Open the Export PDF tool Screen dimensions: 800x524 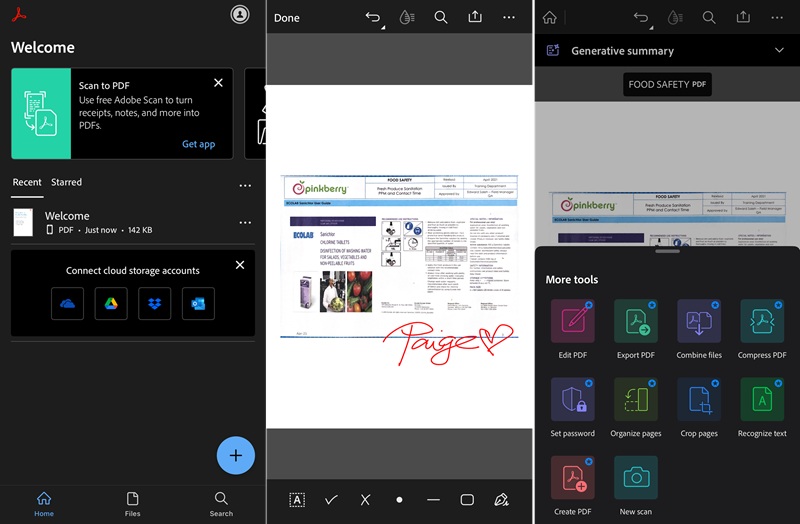pos(636,329)
